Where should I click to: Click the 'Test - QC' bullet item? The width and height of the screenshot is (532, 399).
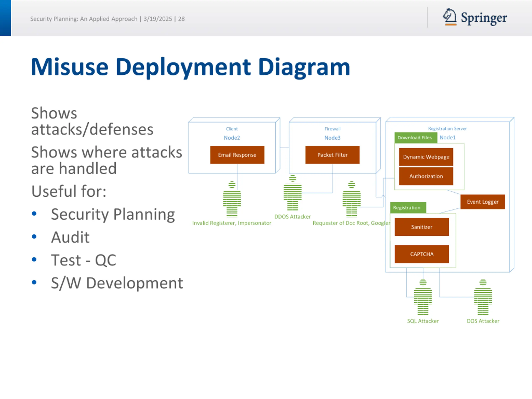tap(84, 260)
